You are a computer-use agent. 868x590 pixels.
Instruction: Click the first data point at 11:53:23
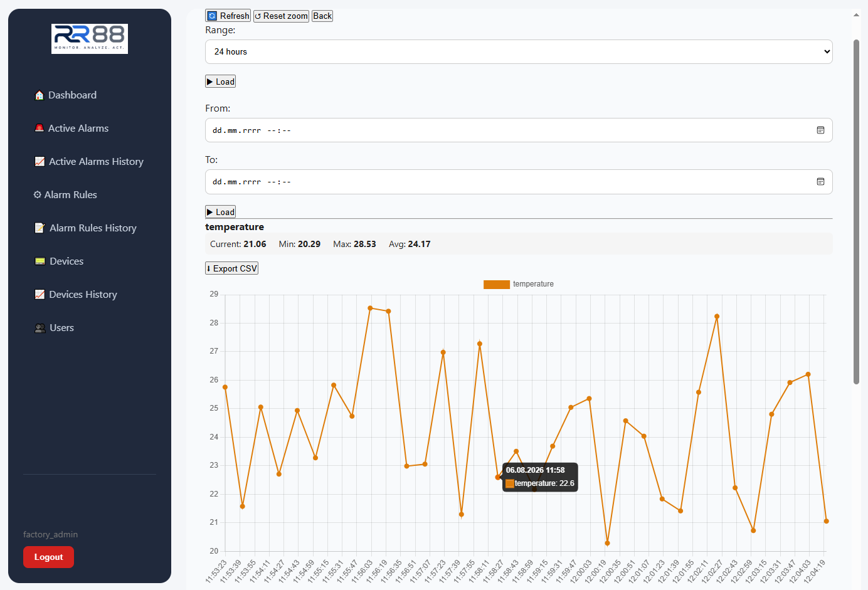(225, 387)
